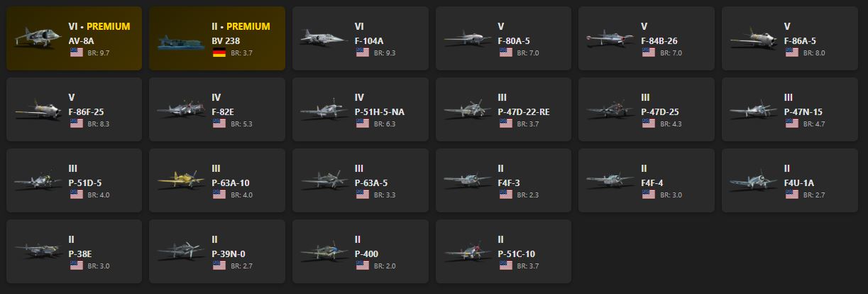Open the P-63A-5 vehicle card
The image size is (868, 294).
click(x=361, y=180)
